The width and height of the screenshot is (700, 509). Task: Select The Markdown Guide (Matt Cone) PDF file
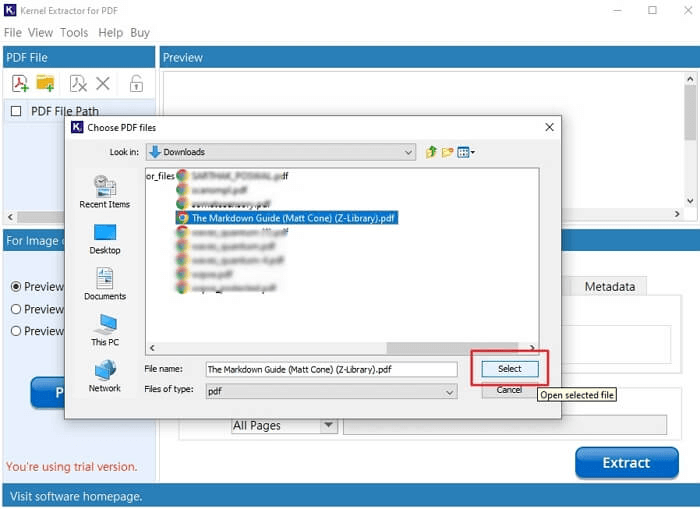tap(287, 218)
